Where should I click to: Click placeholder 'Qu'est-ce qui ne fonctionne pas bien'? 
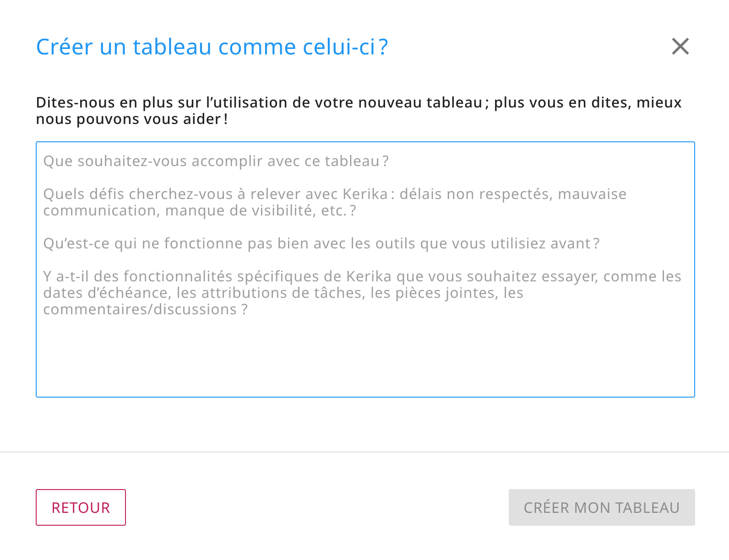click(321, 243)
